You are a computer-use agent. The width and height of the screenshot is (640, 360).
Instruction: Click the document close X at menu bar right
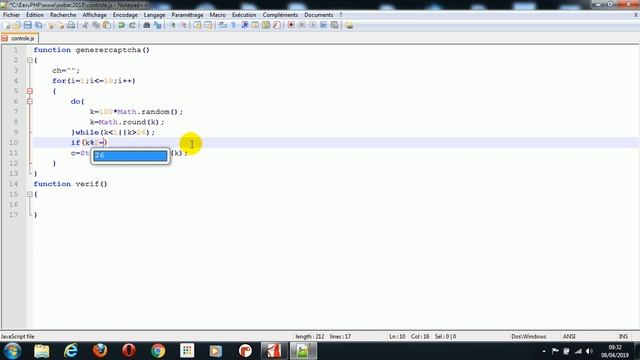point(636,15)
